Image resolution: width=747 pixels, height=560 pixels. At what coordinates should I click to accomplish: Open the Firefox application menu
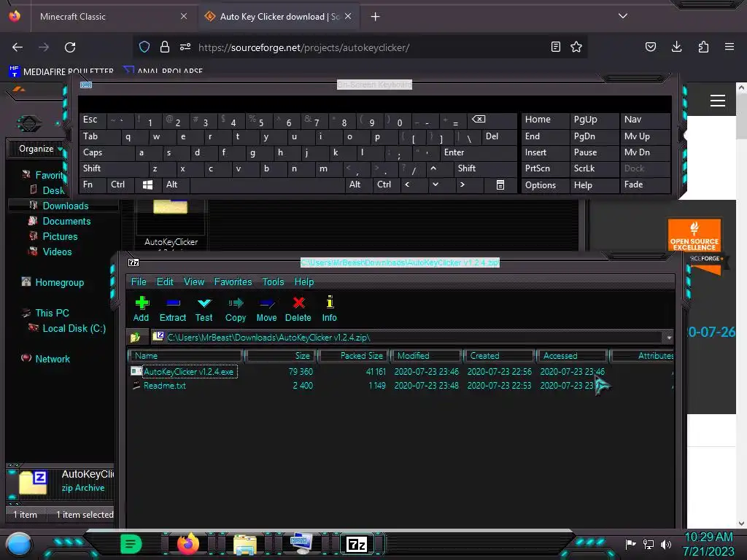729,47
